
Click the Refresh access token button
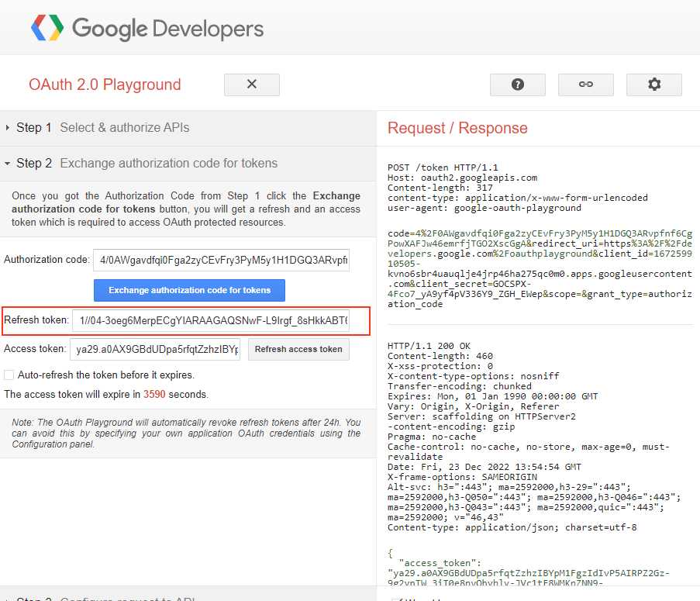pos(298,349)
